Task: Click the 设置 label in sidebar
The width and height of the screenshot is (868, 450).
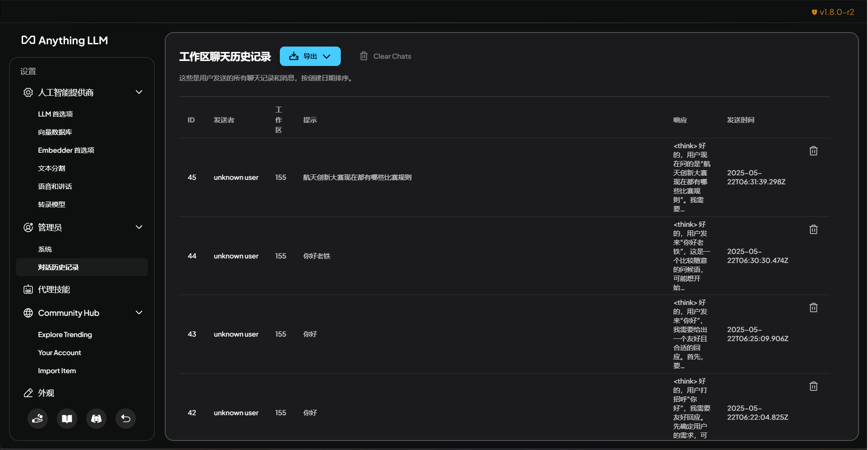Action: (x=28, y=71)
